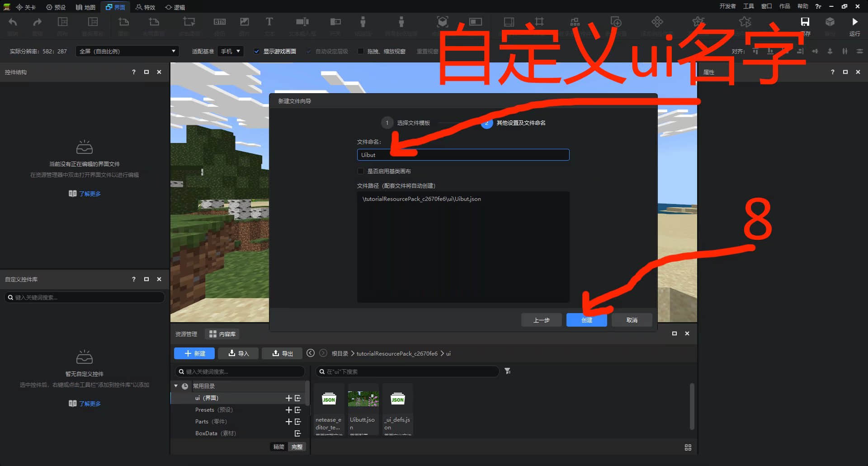Click the back navigation arrow in resource manager
The width and height of the screenshot is (868, 466).
coord(311,353)
